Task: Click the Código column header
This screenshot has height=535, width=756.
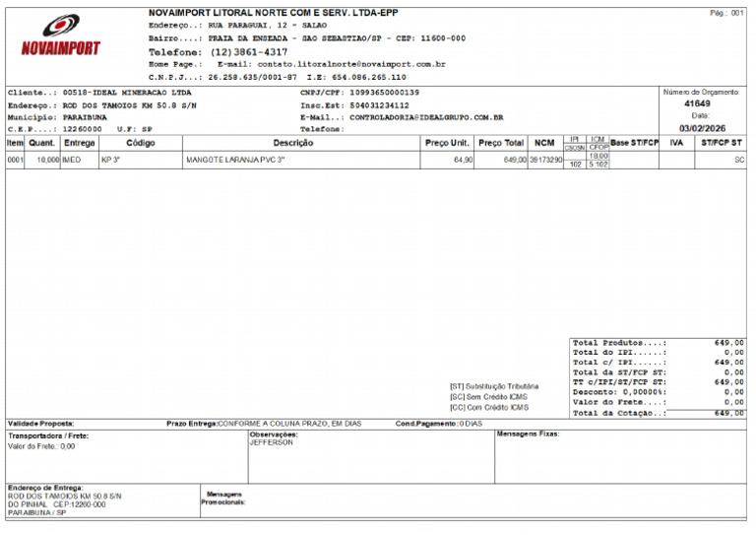Action: point(141,143)
